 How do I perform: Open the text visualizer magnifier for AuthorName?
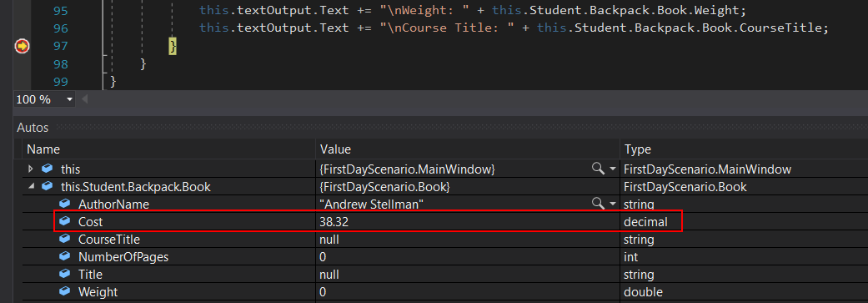598,204
